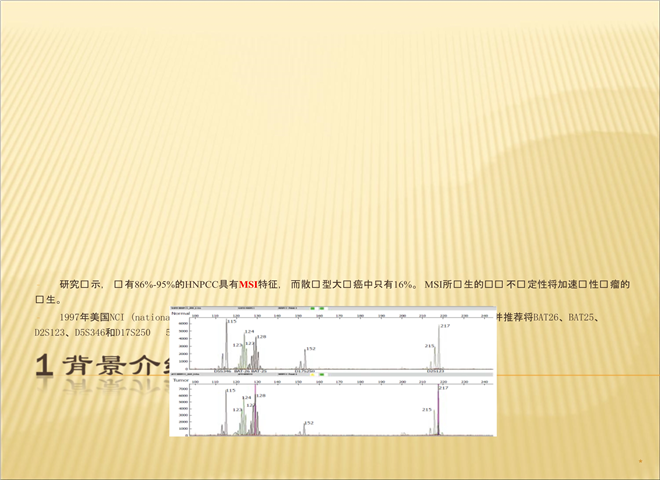Click the 研究 text at paragraph start

point(70,285)
